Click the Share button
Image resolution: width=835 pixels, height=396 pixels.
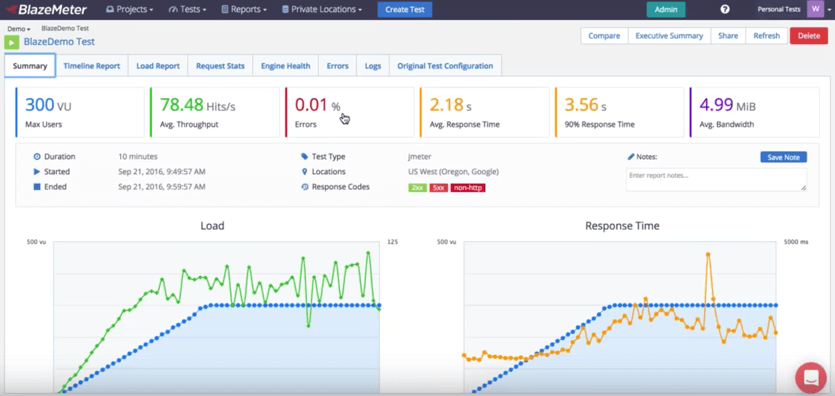click(x=728, y=36)
